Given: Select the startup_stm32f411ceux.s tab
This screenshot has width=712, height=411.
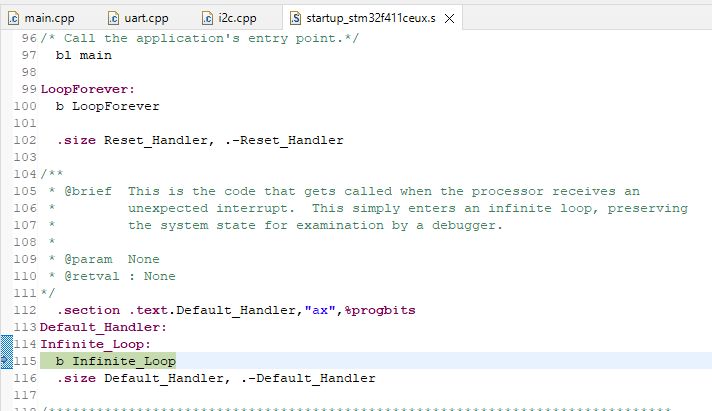Looking at the screenshot, I should point(371,18).
